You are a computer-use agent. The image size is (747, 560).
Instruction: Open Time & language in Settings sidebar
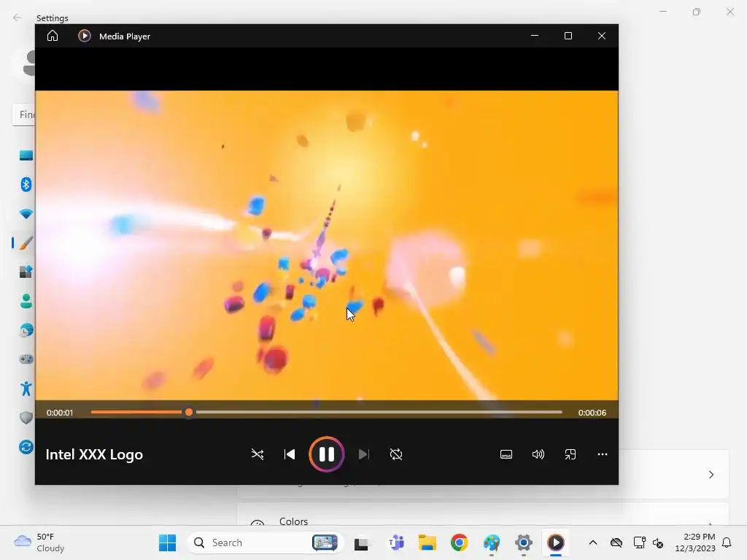tap(26, 330)
